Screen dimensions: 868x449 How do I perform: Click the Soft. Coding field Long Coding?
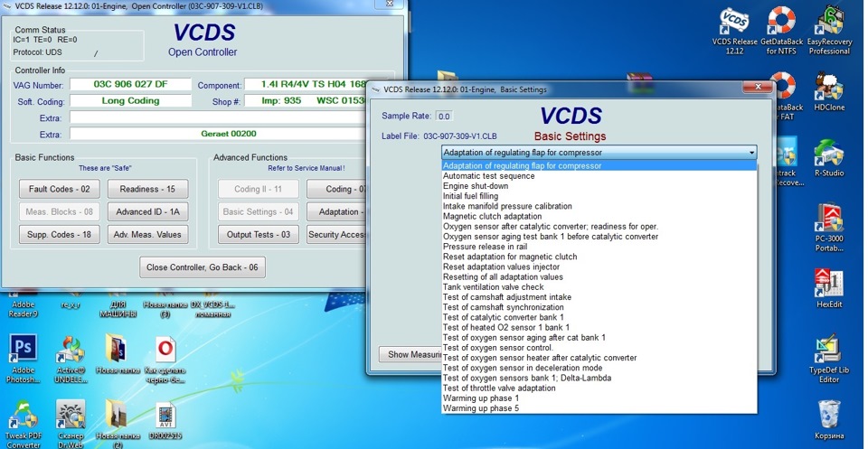pyautogui.click(x=130, y=100)
